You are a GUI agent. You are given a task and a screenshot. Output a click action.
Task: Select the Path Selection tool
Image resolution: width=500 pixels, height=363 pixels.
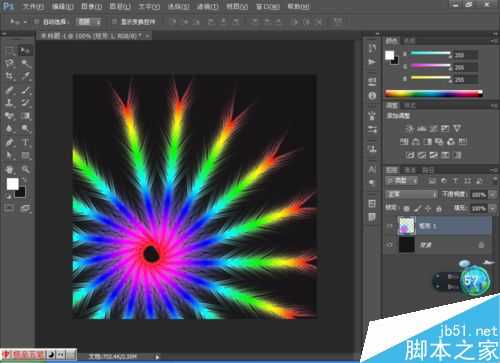(9, 155)
